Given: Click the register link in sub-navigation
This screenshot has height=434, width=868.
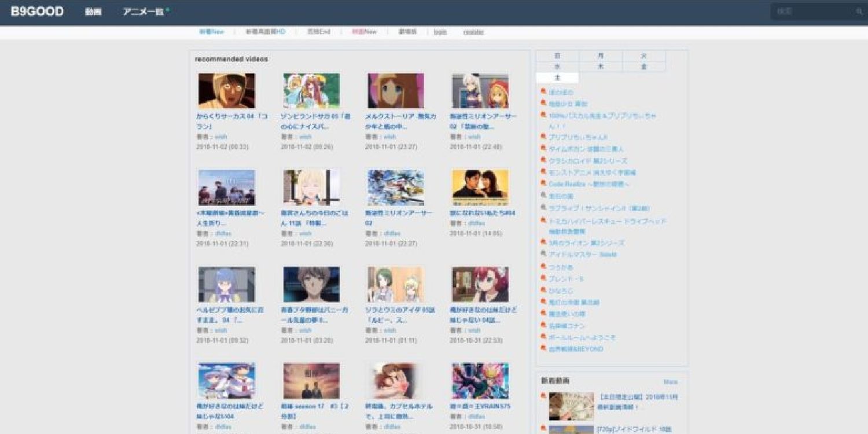Looking at the screenshot, I should [x=473, y=32].
